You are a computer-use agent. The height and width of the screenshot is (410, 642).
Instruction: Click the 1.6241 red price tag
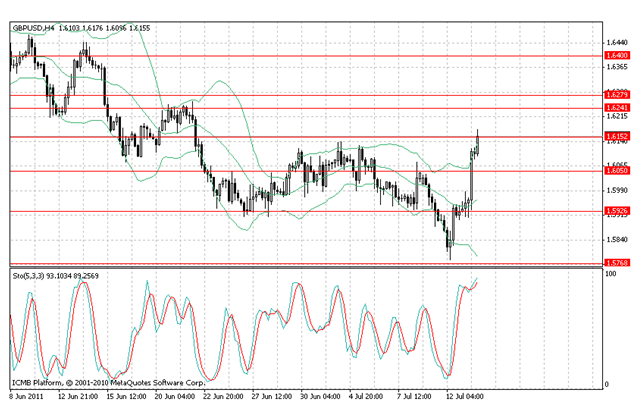click(x=616, y=107)
